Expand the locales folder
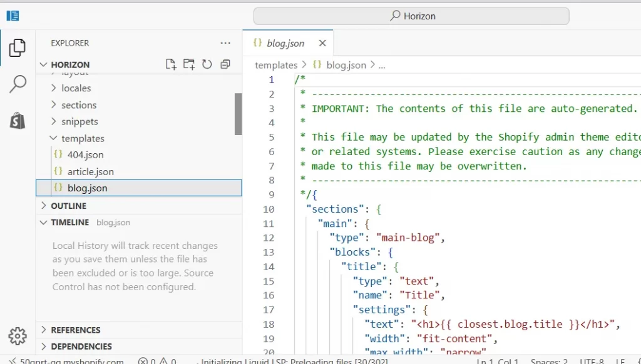The height and width of the screenshot is (364, 641). click(x=76, y=88)
